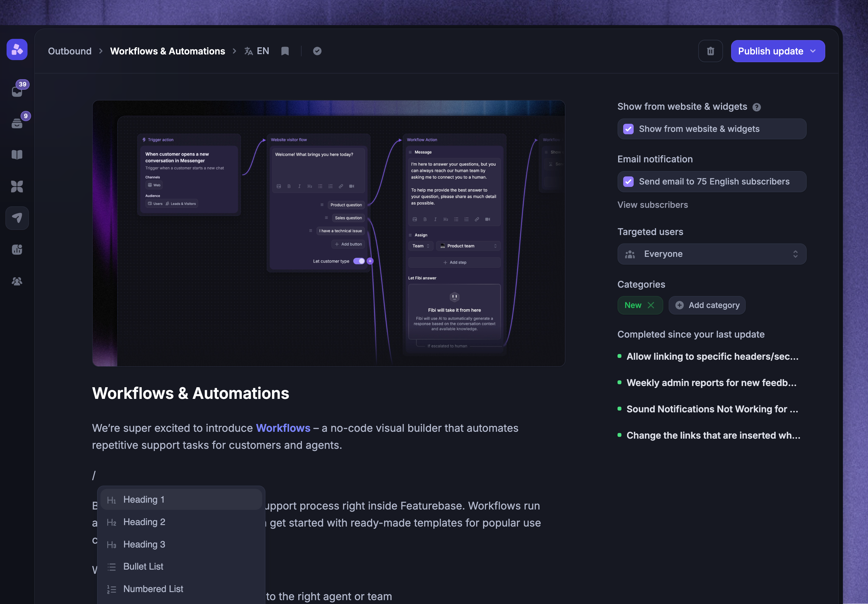Open the Everyone targeted users dropdown

pos(712,254)
